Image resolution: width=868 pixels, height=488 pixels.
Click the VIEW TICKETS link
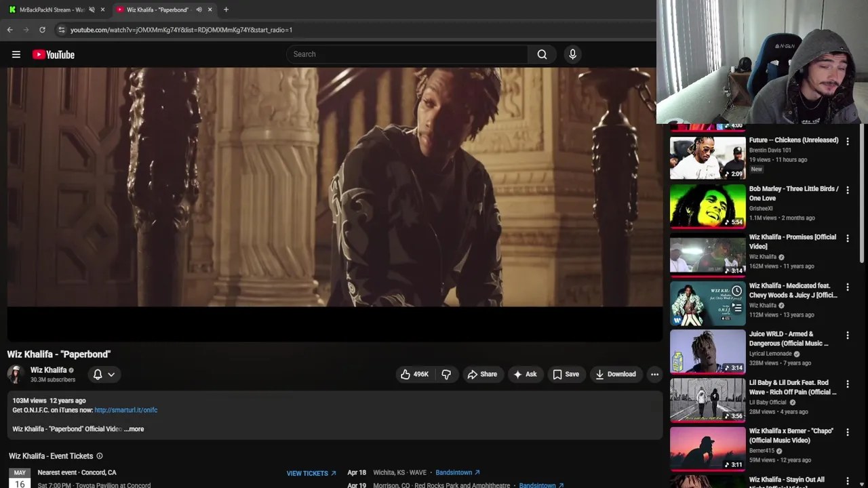[311, 474]
